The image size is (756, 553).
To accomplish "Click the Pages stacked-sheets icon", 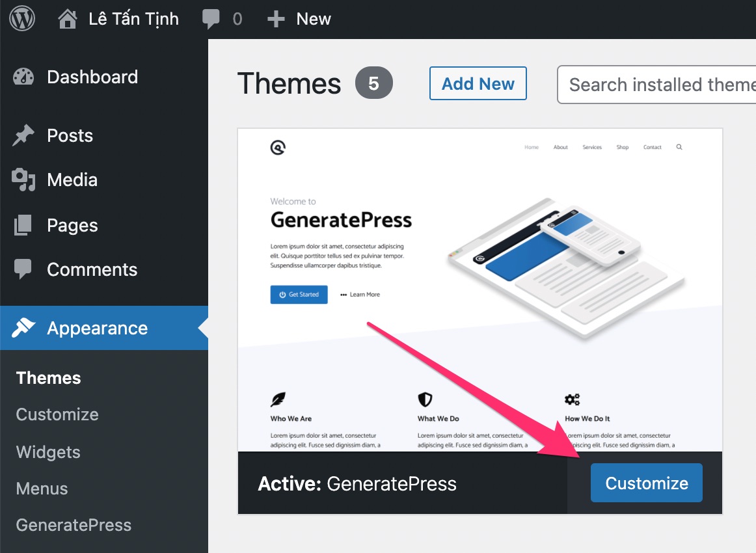I will (x=23, y=225).
